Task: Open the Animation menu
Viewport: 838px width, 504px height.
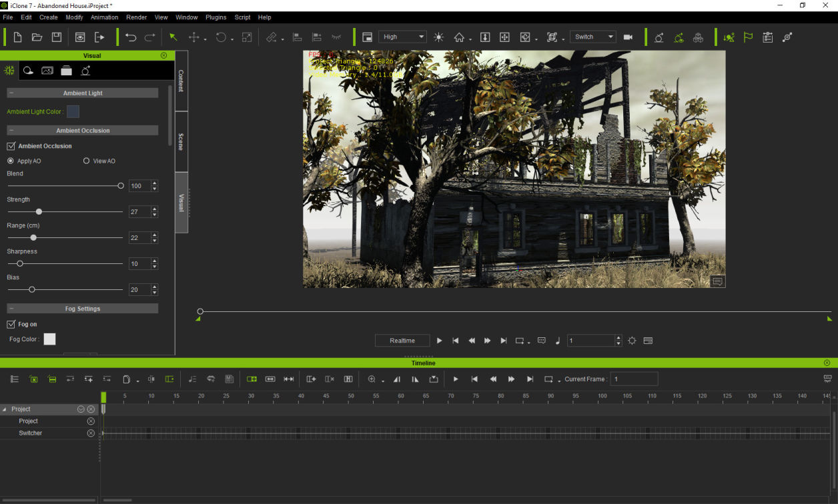Action: point(104,17)
